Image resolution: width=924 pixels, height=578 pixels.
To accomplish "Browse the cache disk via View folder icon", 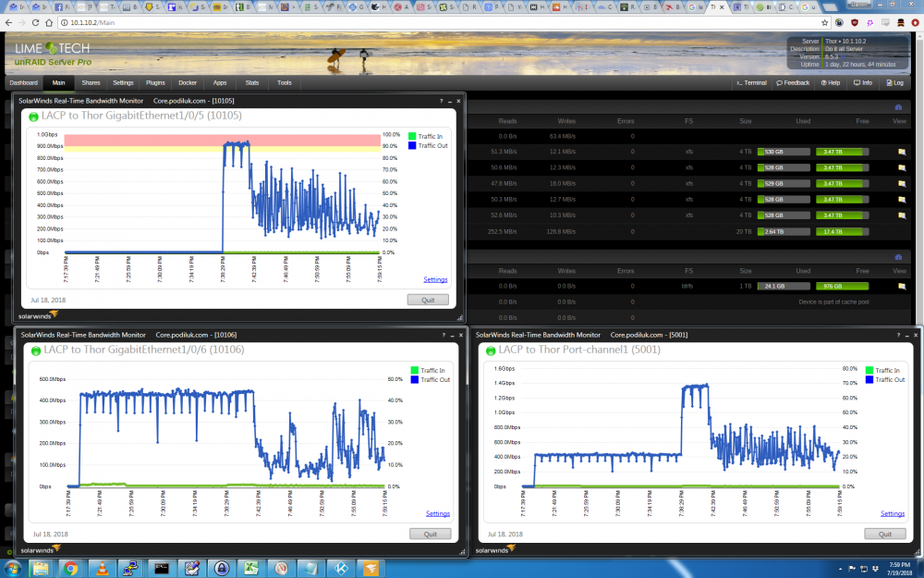I will pyautogui.click(x=901, y=286).
